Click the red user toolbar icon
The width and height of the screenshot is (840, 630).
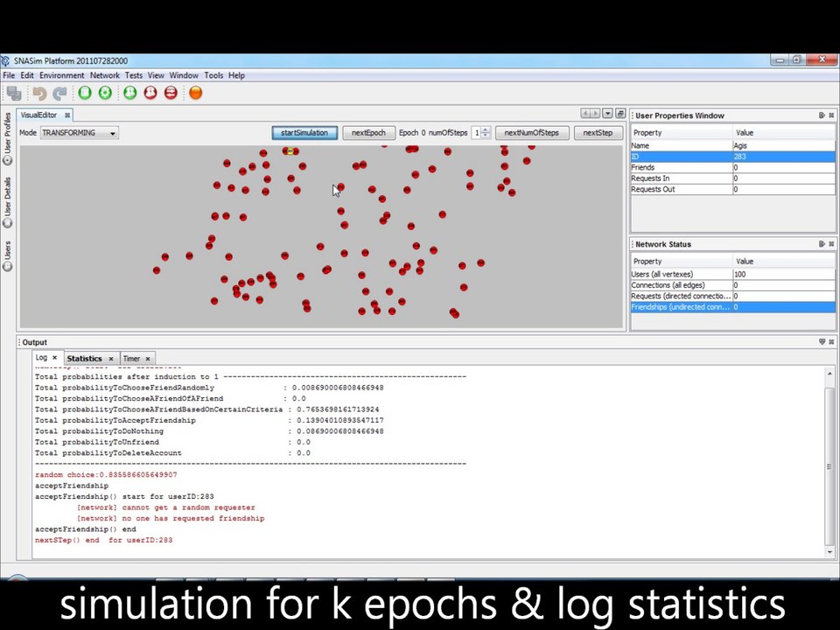pos(150,93)
